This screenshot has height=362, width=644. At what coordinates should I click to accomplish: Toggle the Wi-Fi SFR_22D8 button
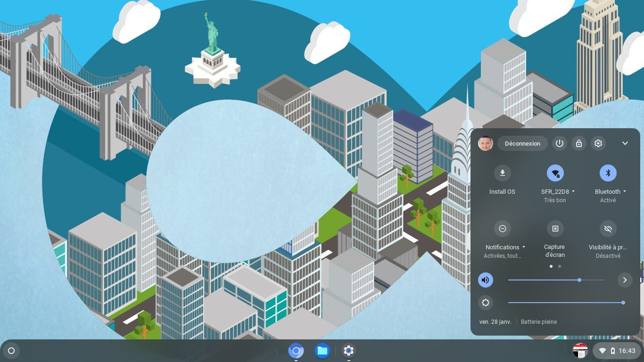[x=555, y=173]
